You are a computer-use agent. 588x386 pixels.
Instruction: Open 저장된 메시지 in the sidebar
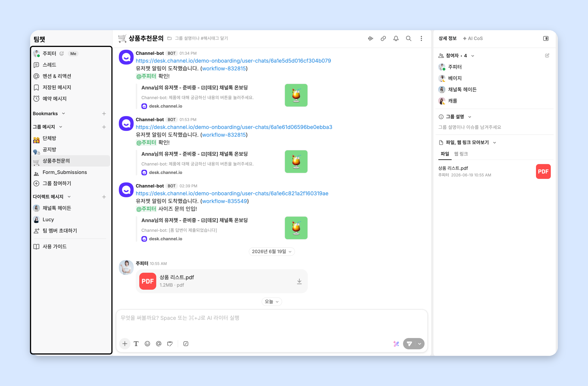tap(71, 87)
